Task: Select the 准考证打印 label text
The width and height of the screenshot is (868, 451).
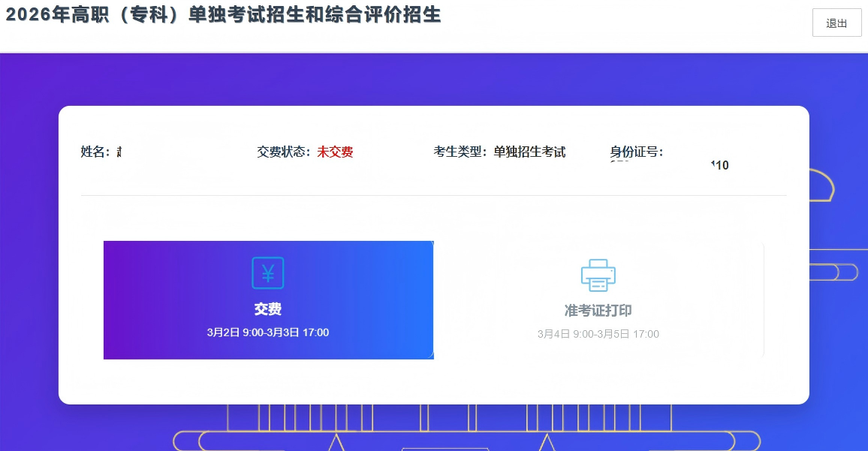Action: coord(598,311)
